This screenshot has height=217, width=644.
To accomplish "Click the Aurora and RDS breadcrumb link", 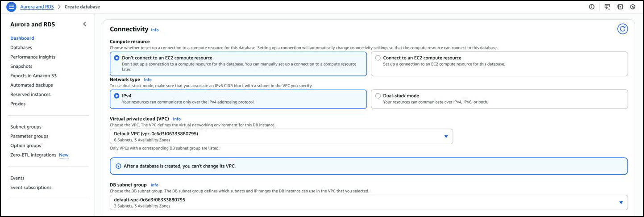I will (x=37, y=7).
